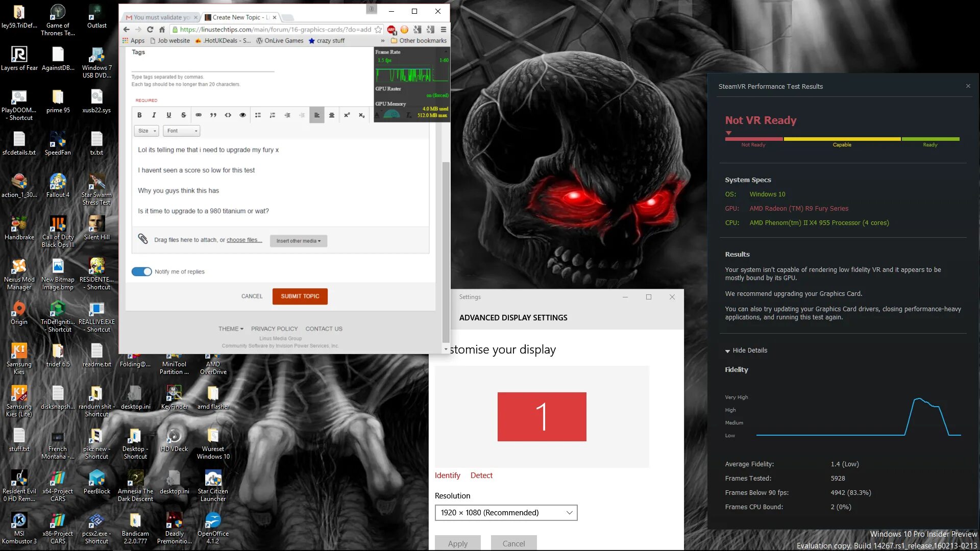Viewport: 980px width, 551px height.
Task: Toggle bold formatting in the post editor
Action: click(x=139, y=115)
